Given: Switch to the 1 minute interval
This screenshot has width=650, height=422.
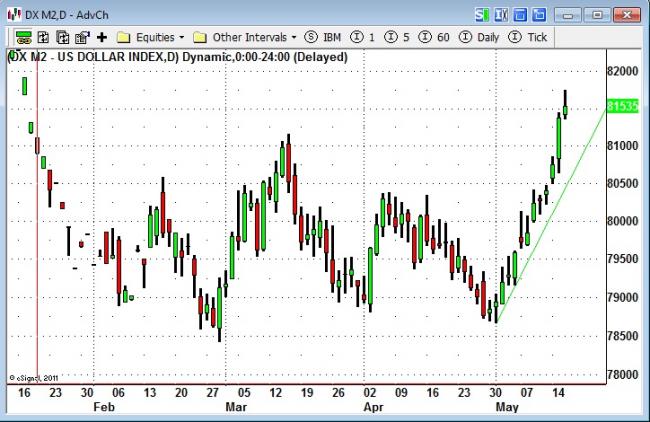Looking at the screenshot, I should pos(362,37).
